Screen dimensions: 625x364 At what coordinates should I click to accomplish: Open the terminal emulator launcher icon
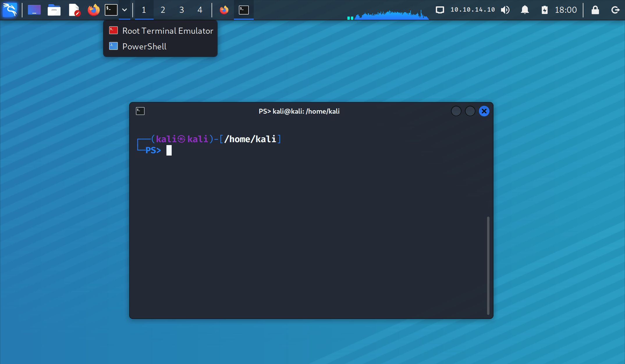tap(111, 10)
